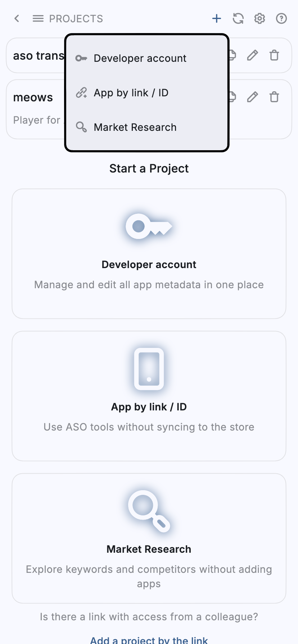The height and width of the screenshot is (644, 298).
Task: Refresh the projects list
Action: (238, 18)
